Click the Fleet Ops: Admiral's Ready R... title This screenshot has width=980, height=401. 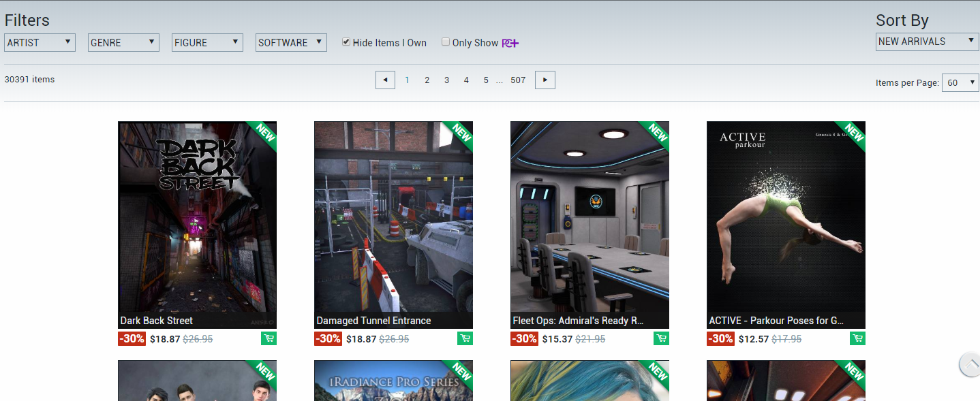click(x=578, y=321)
